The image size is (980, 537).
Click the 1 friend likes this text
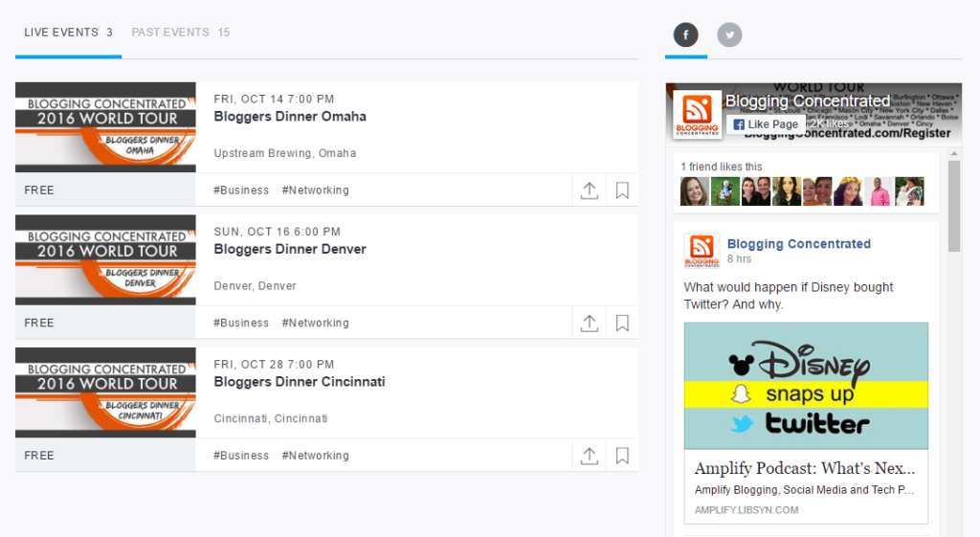click(722, 167)
